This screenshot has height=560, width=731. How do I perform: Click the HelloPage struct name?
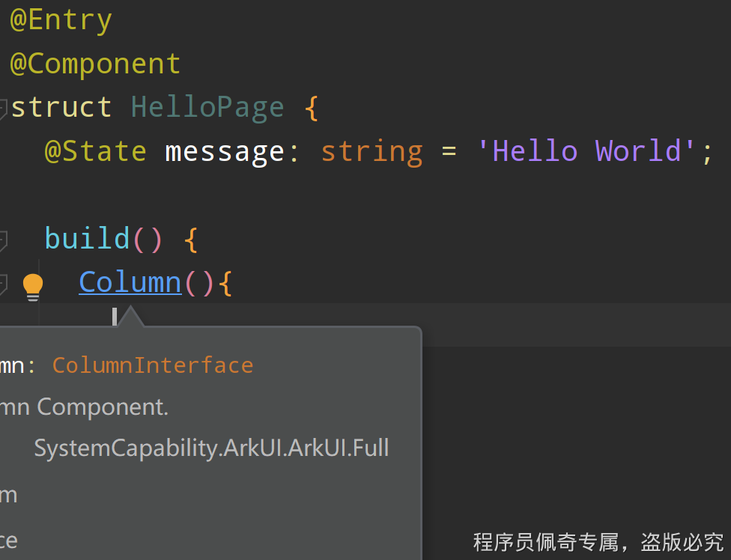pyautogui.click(x=207, y=107)
